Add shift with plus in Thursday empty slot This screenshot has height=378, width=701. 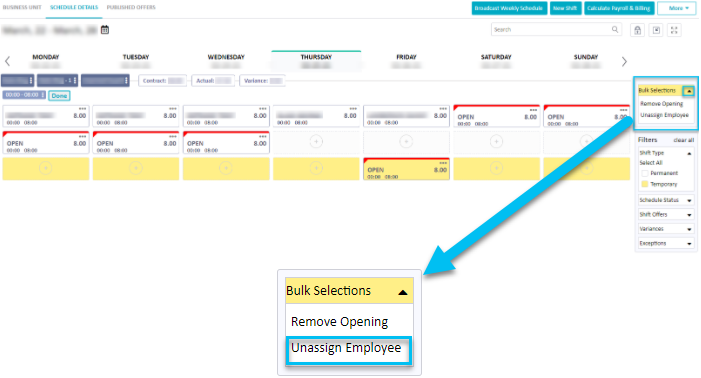pyautogui.click(x=316, y=142)
